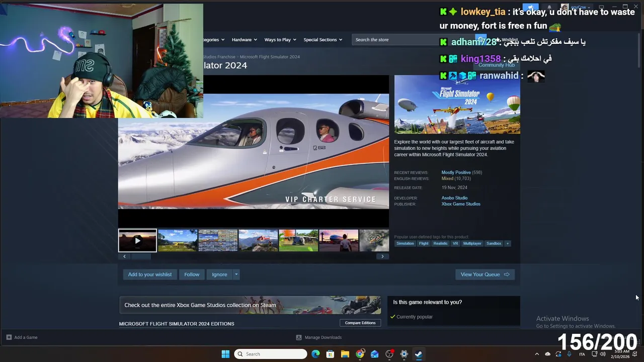Show hidden system tray icons
Screen dimensions: 644x362
point(537,354)
